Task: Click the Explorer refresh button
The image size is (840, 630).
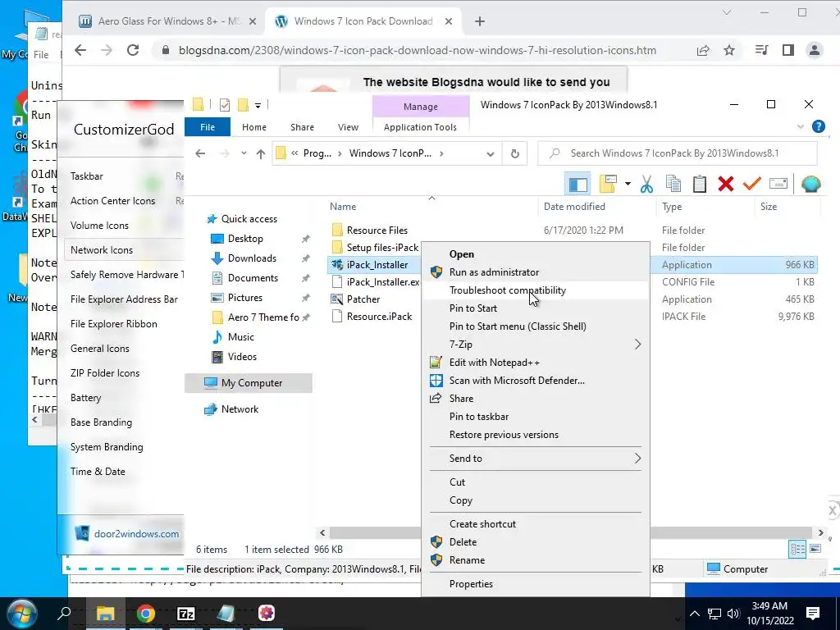Action: pyautogui.click(x=515, y=153)
